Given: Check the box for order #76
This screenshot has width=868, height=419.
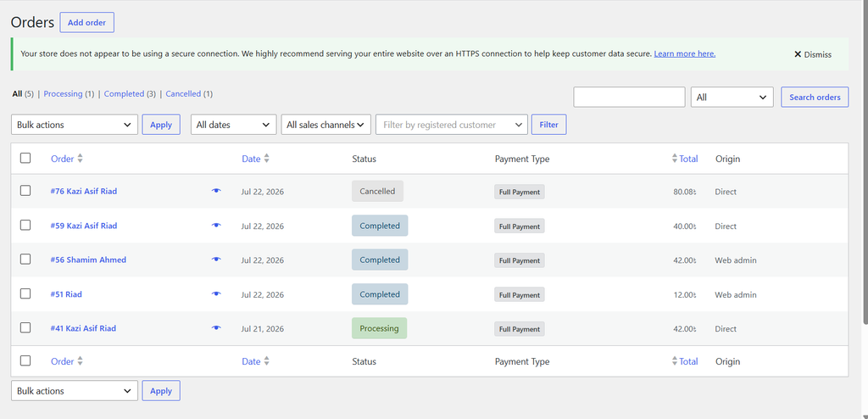Looking at the screenshot, I should click(25, 191).
